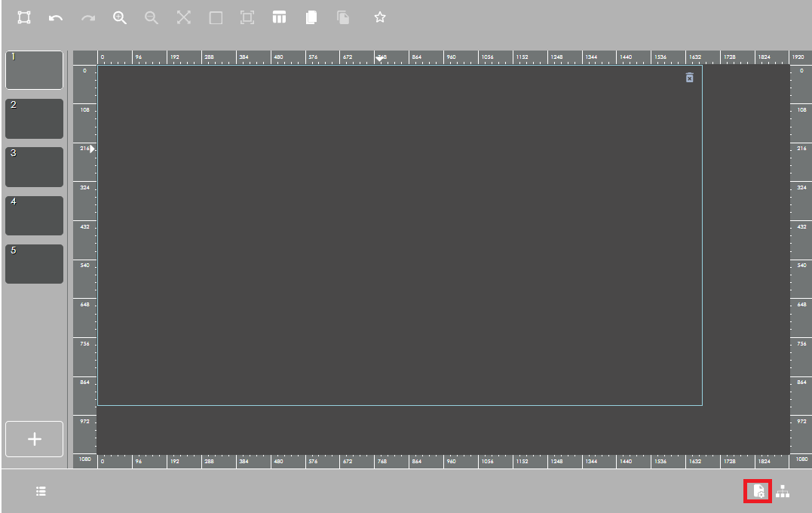Switch to layout thumbnail 5
The height and width of the screenshot is (513, 812).
click(x=34, y=264)
